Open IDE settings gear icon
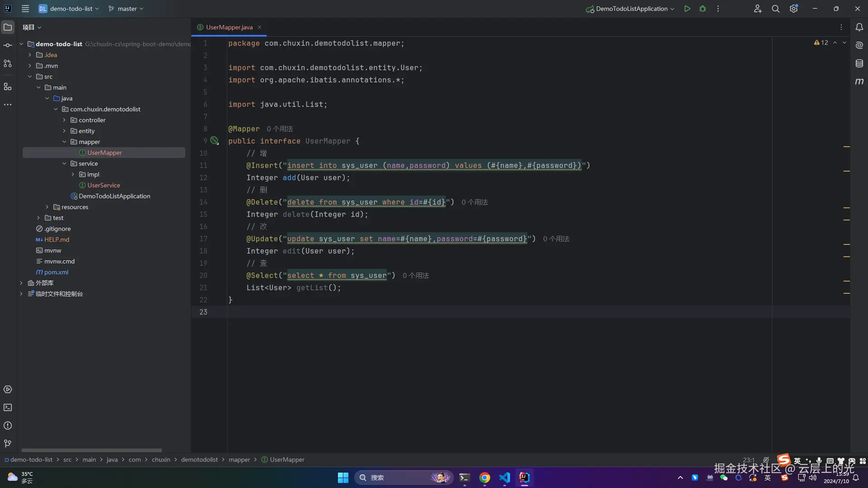 click(794, 9)
